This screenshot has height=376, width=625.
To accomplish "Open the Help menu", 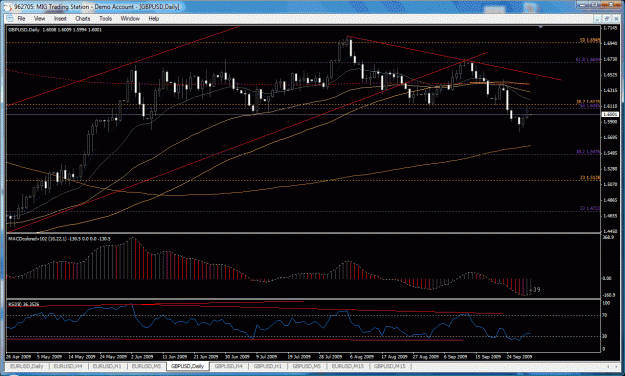I will click(x=153, y=19).
